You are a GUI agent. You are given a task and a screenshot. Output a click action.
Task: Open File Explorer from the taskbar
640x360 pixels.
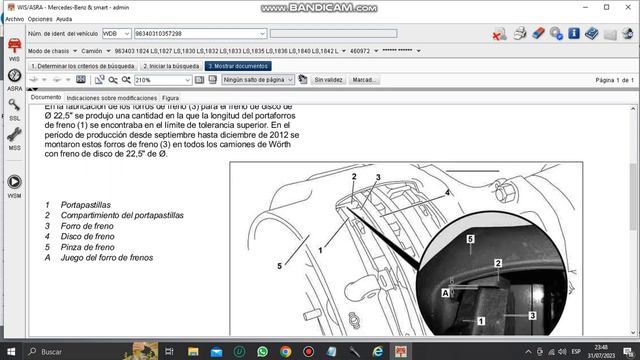193,351
